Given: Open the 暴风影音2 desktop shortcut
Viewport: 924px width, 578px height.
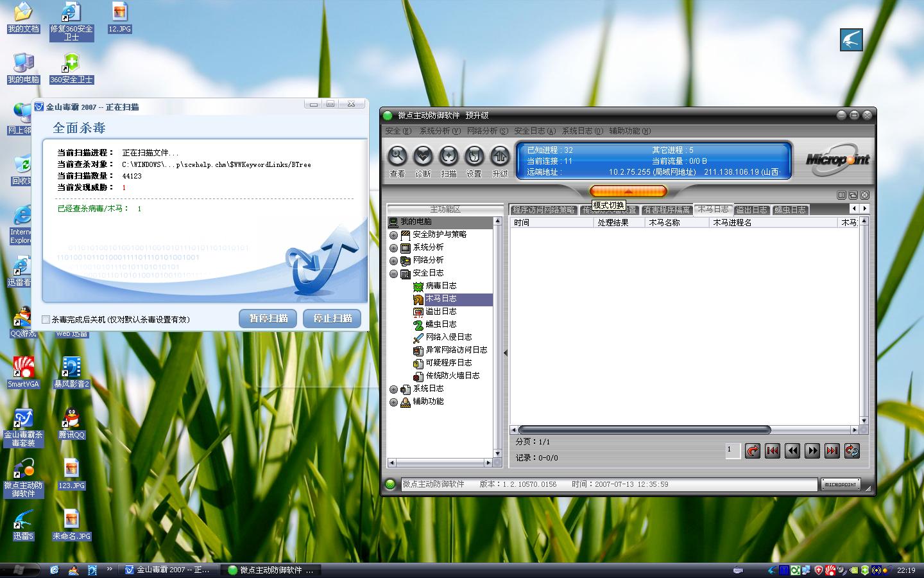Looking at the screenshot, I should tap(71, 372).
